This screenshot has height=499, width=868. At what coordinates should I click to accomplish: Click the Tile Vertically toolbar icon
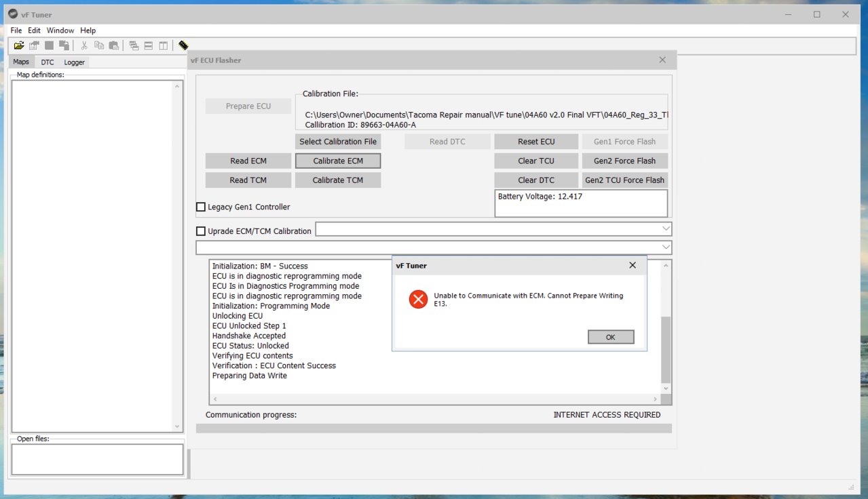tap(164, 45)
